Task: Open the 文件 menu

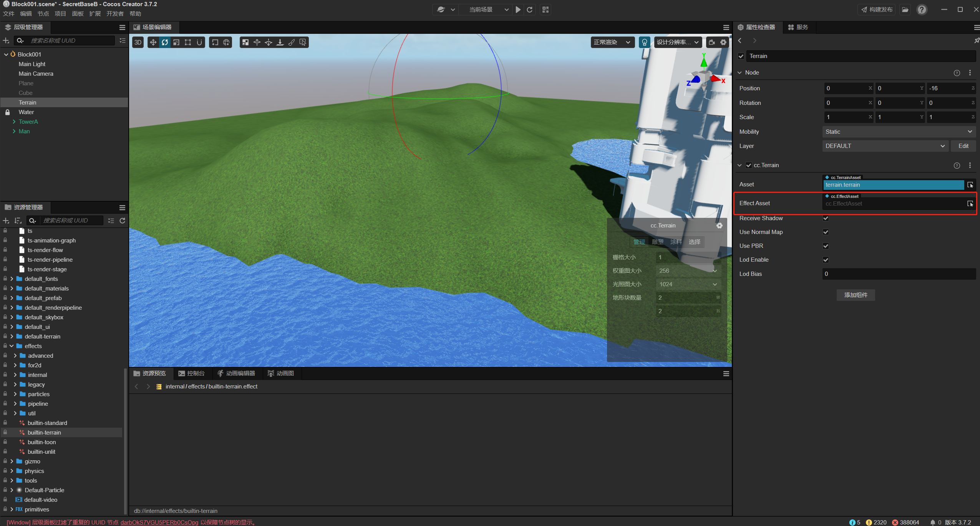Action: pyautogui.click(x=8, y=14)
